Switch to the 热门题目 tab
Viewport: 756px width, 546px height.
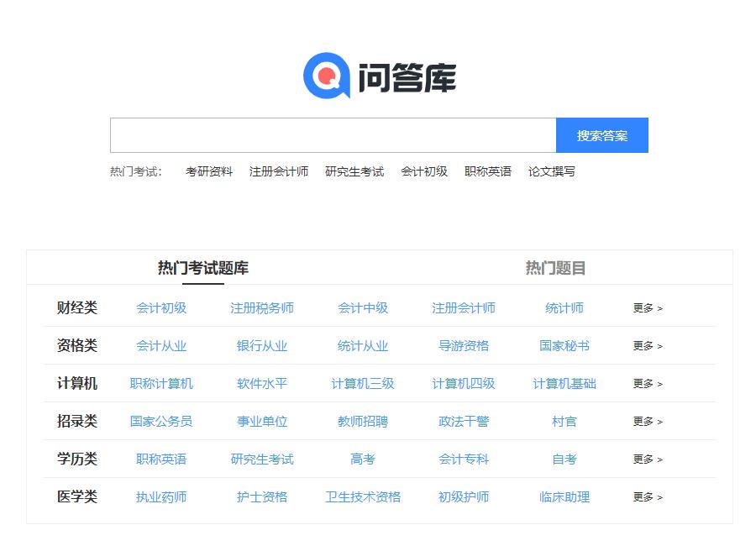(555, 267)
